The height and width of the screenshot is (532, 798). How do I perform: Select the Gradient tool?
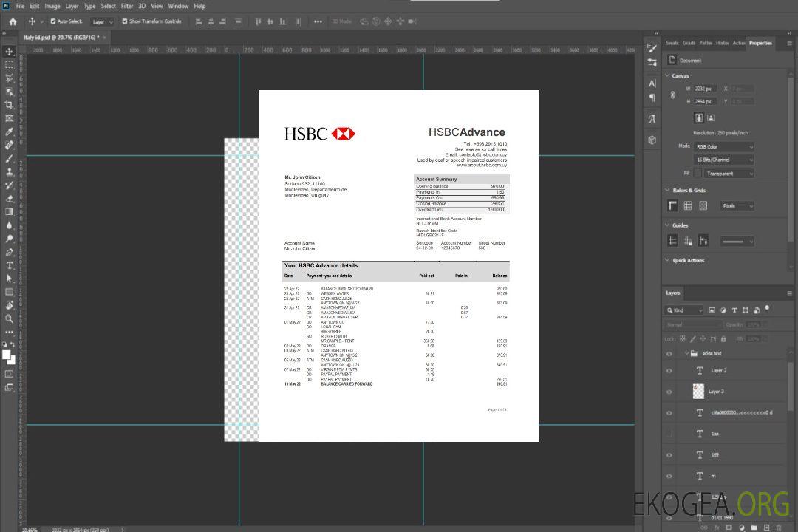(x=9, y=212)
